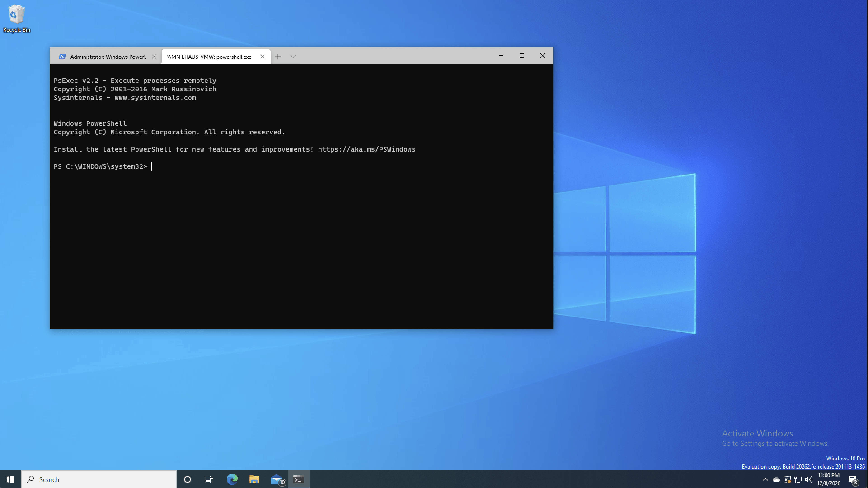The height and width of the screenshot is (488, 868).
Task: Show hidden system tray icons
Action: click(765, 479)
